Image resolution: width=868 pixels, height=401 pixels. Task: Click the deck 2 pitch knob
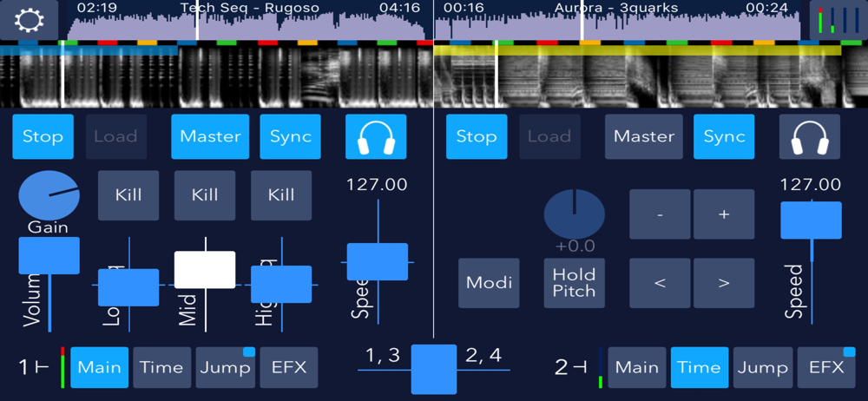tap(574, 214)
